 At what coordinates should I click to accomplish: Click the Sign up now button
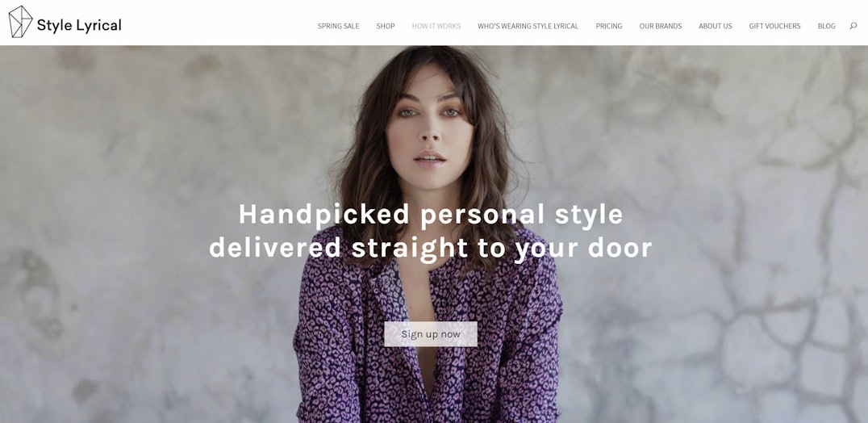[x=431, y=334]
